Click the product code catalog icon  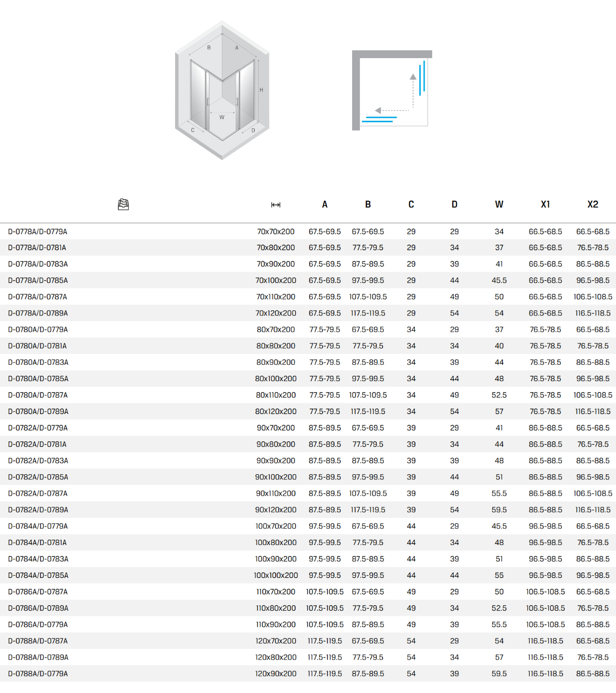tap(123, 204)
